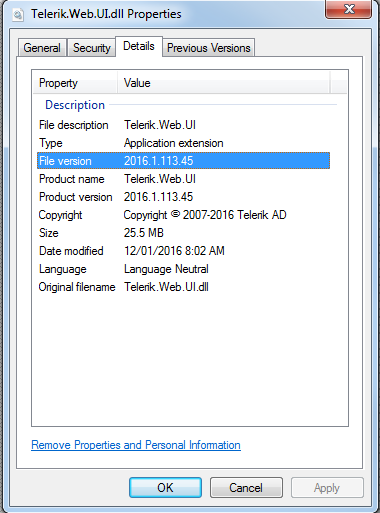
Task: Click value 'Telerik.Web.UI.dll'
Action: point(166,287)
